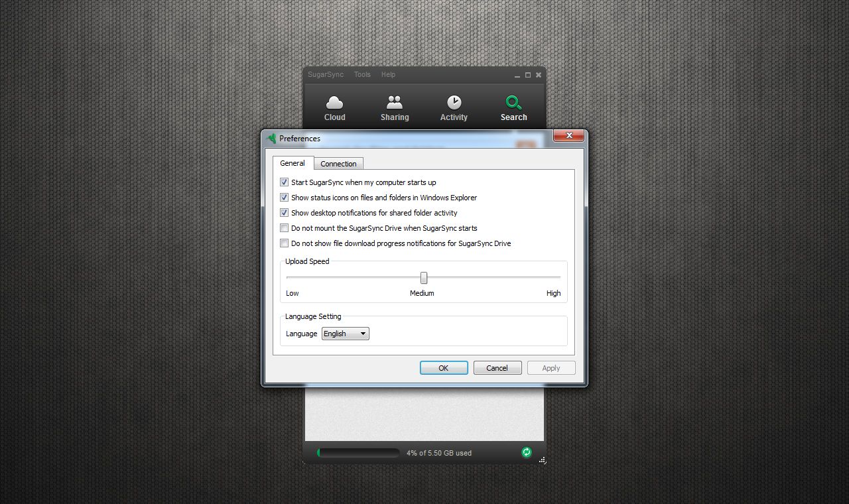Minimize the SugarSync main window
Image resolution: width=849 pixels, height=504 pixels.
(517, 75)
